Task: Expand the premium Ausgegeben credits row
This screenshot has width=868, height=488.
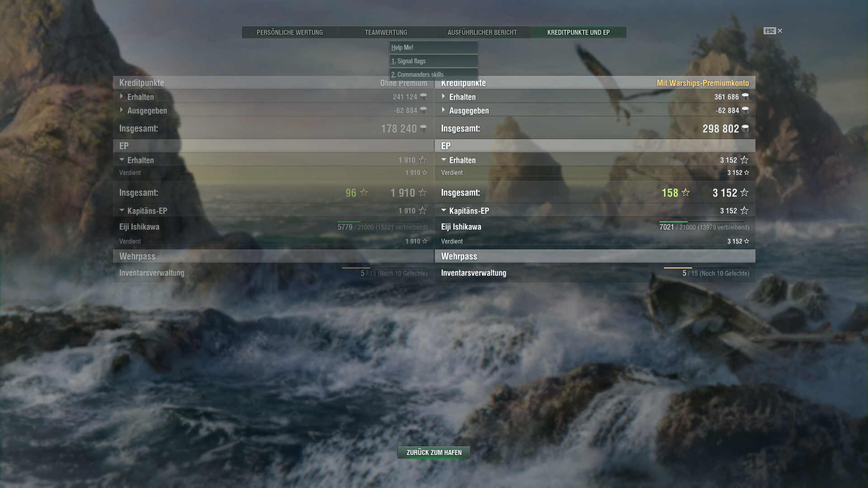Action: coord(443,110)
